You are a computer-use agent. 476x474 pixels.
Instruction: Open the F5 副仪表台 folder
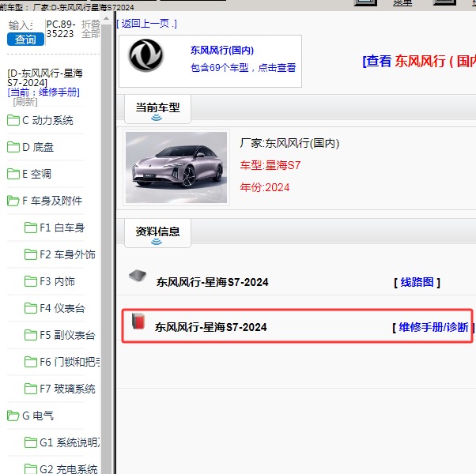[x=60, y=335]
